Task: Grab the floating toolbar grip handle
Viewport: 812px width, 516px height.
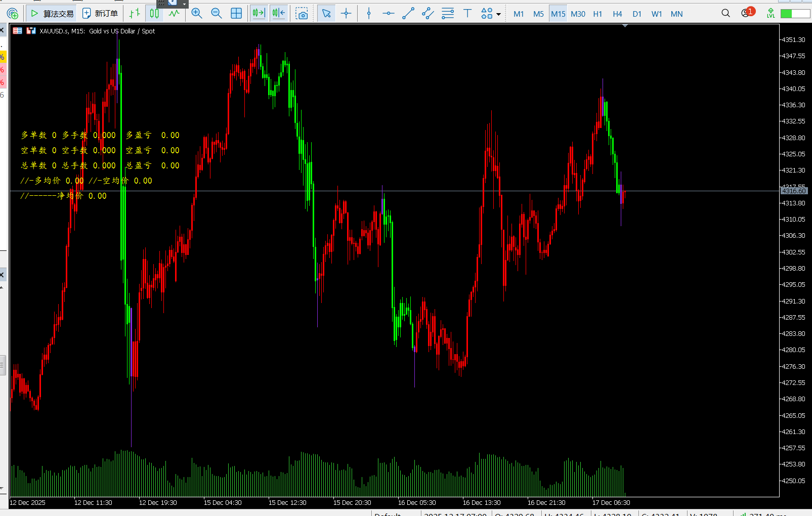Action: (161, 3)
